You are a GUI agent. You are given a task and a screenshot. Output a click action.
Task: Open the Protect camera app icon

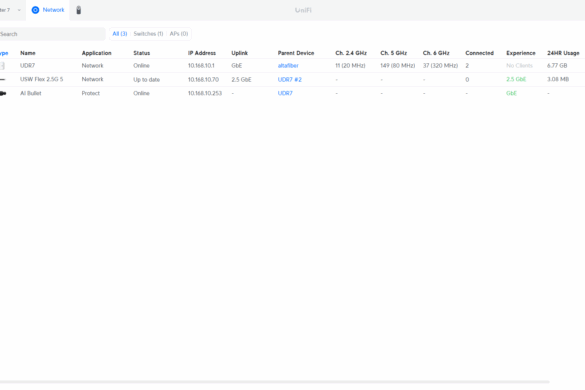[x=78, y=10]
